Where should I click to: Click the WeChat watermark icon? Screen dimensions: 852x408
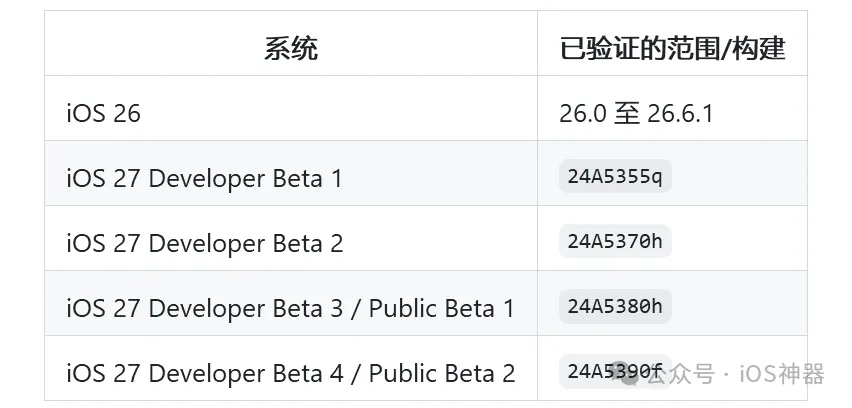pos(630,376)
